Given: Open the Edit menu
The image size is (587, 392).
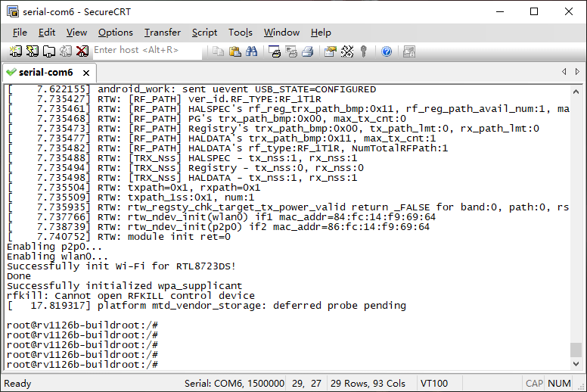Looking at the screenshot, I should pyautogui.click(x=47, y=33).
